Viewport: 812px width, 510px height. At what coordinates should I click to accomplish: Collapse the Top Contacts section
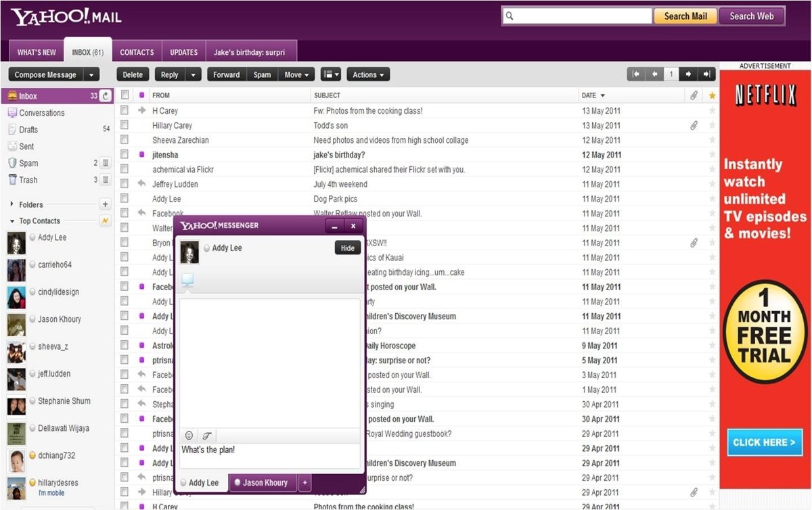click(12, 221)
